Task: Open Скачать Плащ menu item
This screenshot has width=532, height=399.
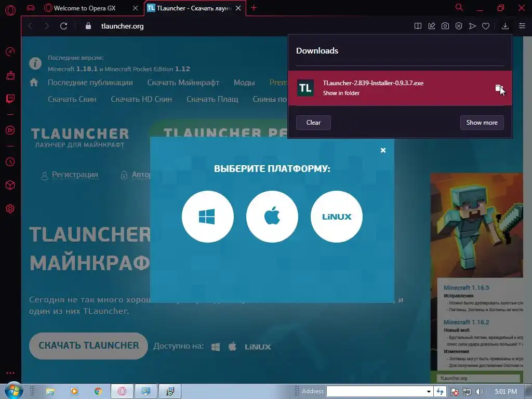Action: (212, 99)
